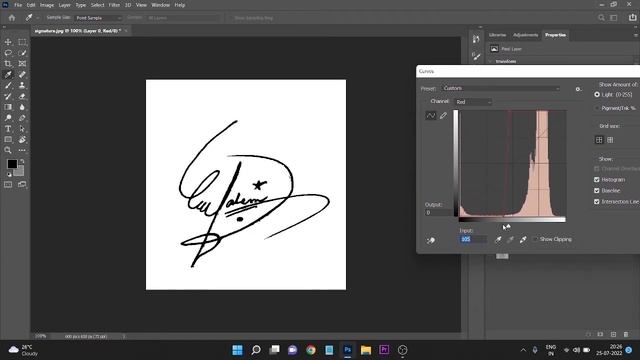Open the Preset dropdown in Curves
This screenshot has height=360, width=640.
point(501,88)
